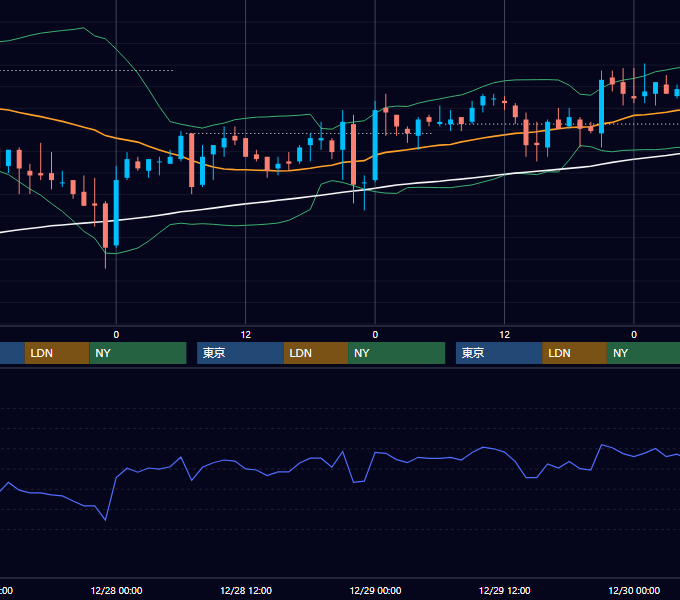Click the 12/29 00:00 time axis label
This screenshot has width=680, height=600.
click(375, 590)
